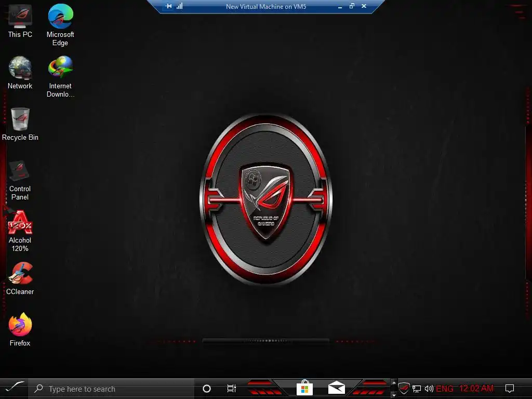Change ENG input language

[x=445, y=389]
